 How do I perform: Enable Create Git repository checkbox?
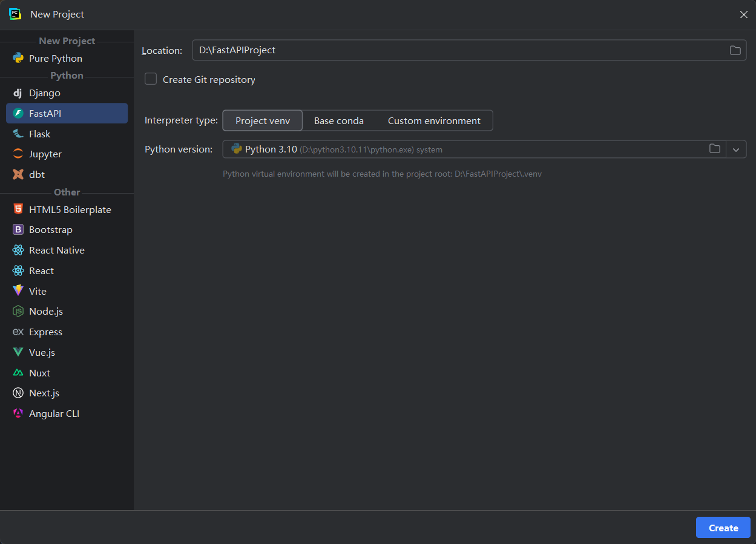click(x=151, y=79)
